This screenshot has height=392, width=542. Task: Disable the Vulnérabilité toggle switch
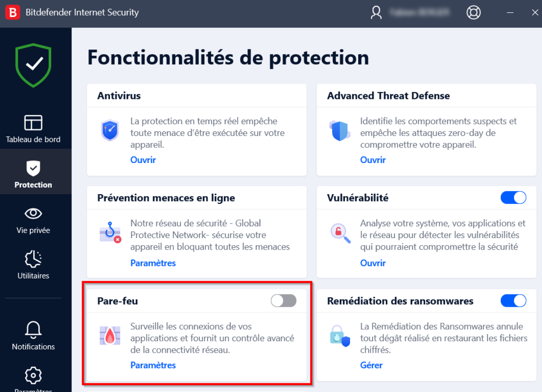[513, 197]
